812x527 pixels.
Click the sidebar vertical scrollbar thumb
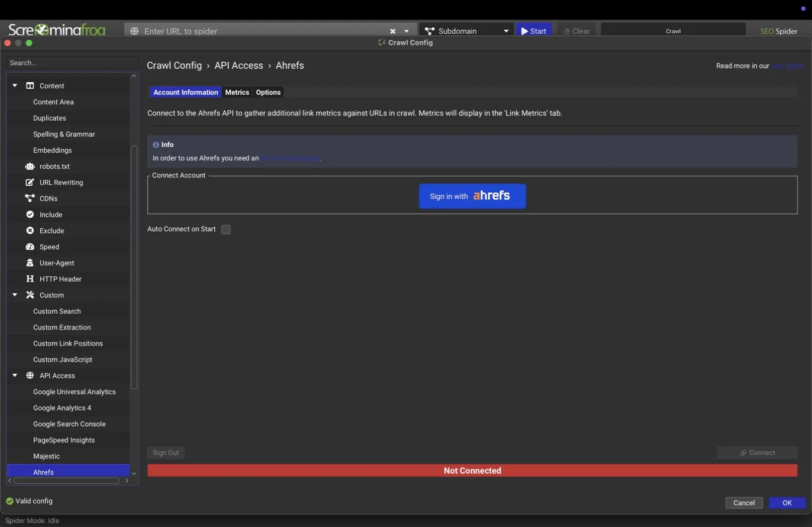pyautogui.click(x=134, y=267)
